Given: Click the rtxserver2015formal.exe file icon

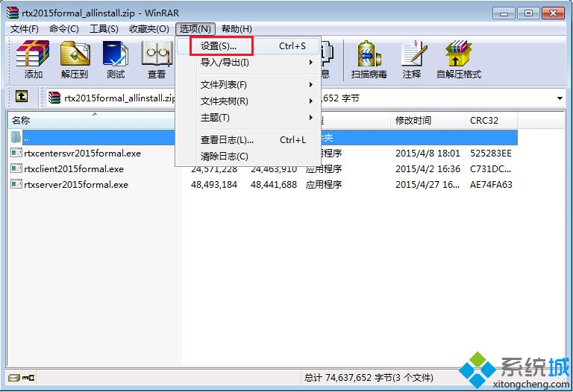Looking at the screenshot, I should point(16,184).
